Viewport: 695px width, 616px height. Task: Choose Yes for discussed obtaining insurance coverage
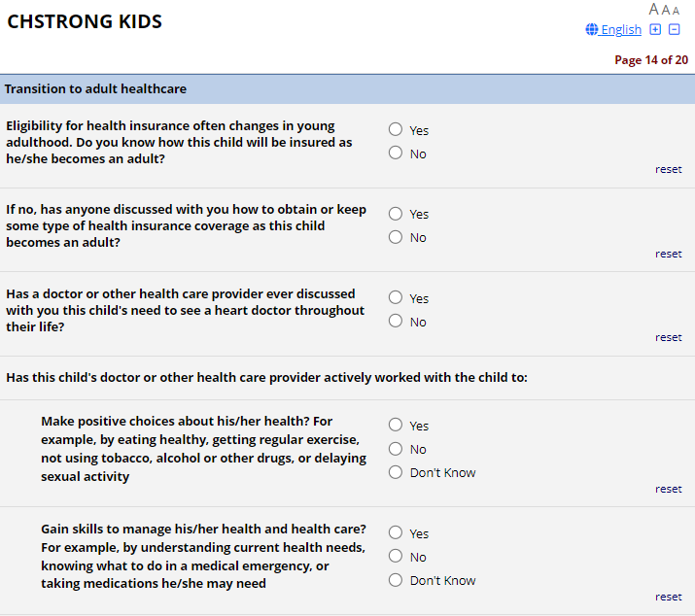[x=396, y=214]
